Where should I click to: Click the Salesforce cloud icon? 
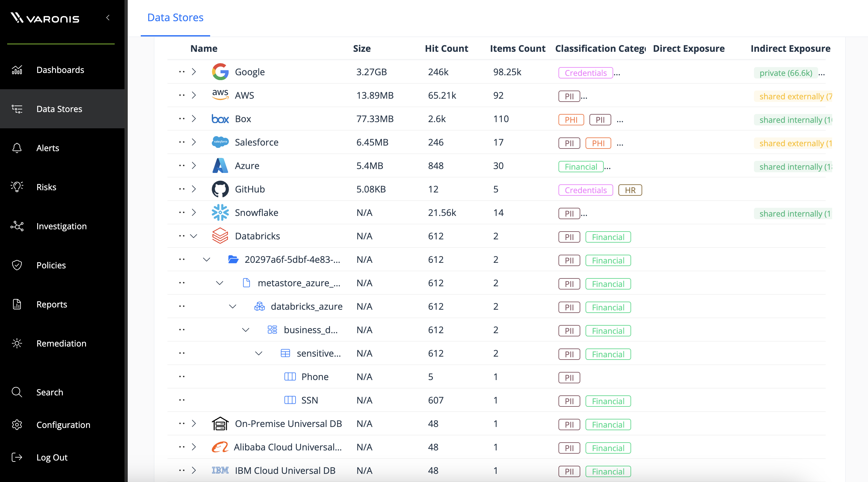click(x=220, y=142)
